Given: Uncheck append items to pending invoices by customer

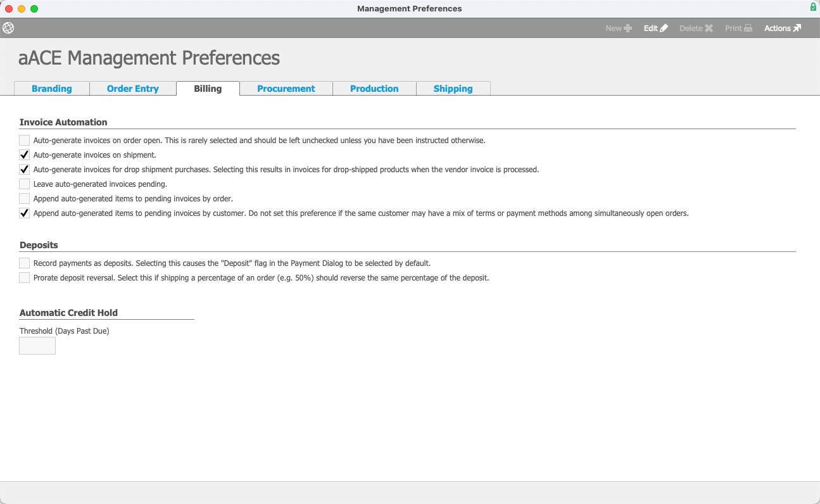Looking at the screenshot, I should tap(25, 213).
